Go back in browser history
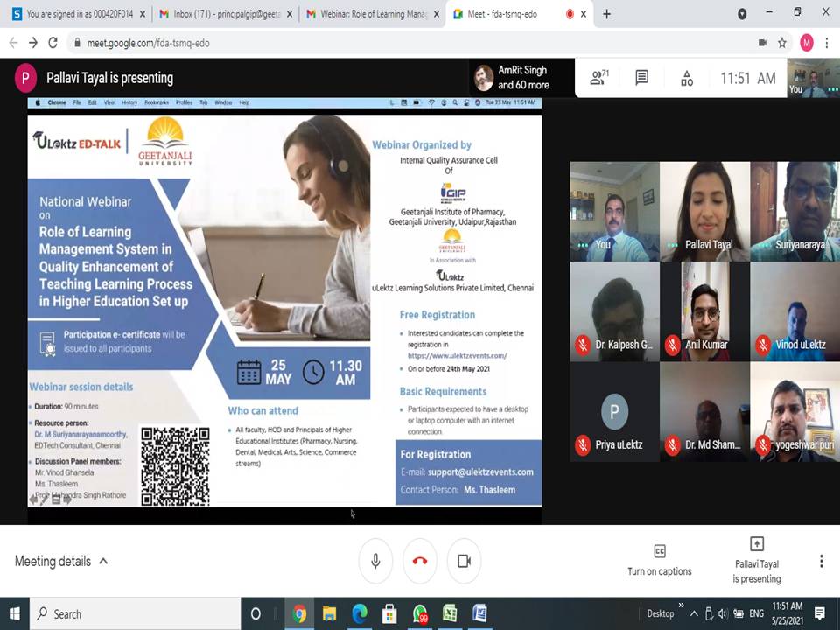The width and height of the screenshot is (840, 630). (13, 43)
